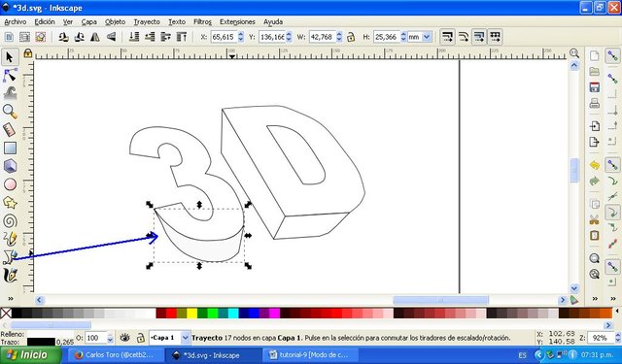Viewport: 622px width, 364px height.
Task: Select the circle/ellipse tool
Action: [10, 184]
